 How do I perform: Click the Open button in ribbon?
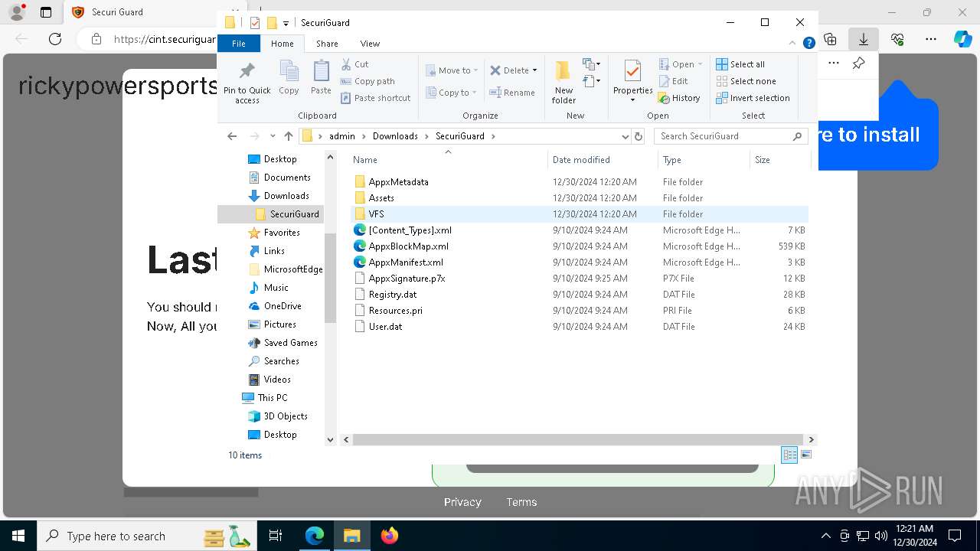click(680, 64)
